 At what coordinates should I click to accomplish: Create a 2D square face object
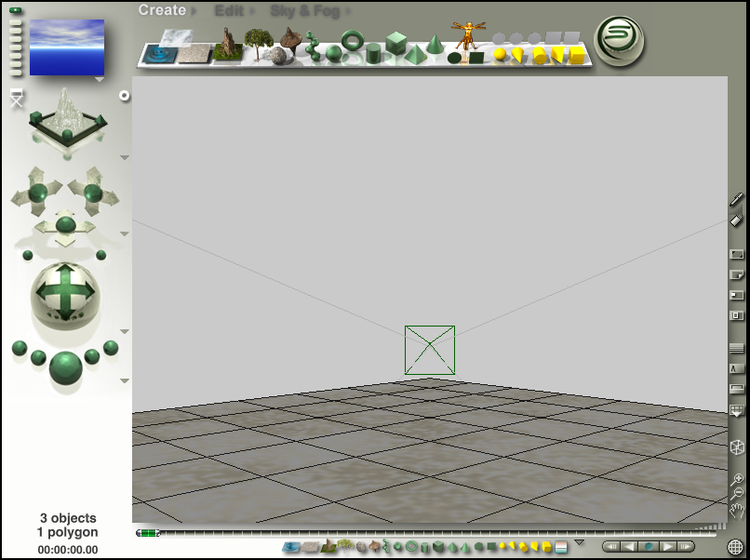(475, 58)
